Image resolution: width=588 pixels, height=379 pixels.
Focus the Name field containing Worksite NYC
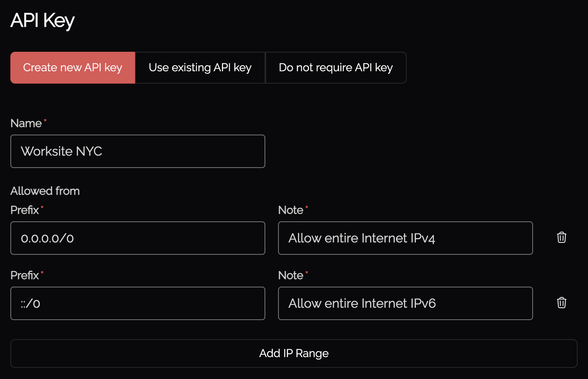click(137, 151)
